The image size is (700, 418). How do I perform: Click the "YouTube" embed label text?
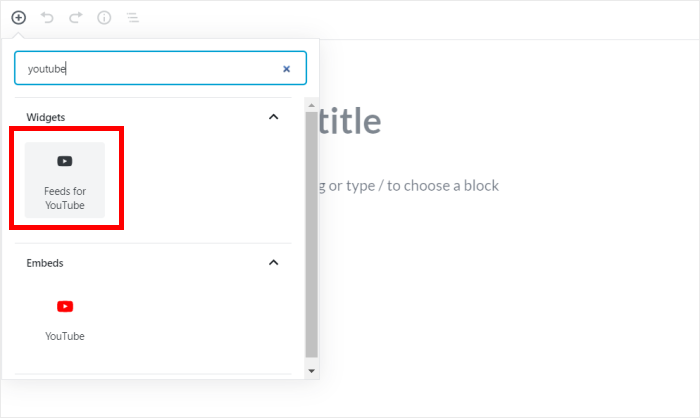pos(65,336)
